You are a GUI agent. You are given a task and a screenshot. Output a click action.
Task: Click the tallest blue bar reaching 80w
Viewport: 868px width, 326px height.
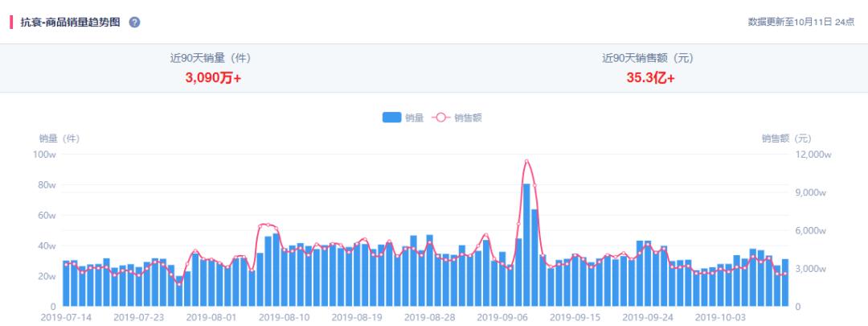tap(526, 245)
